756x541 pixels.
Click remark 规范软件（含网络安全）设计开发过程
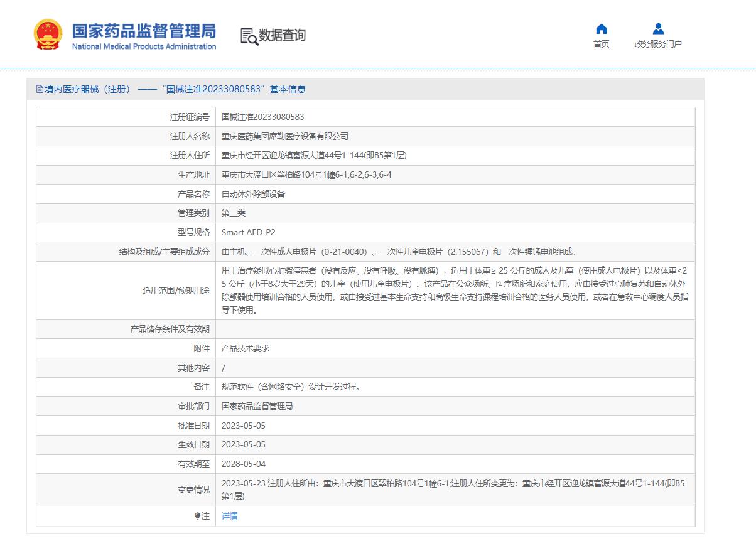click(x=292, y=387)
